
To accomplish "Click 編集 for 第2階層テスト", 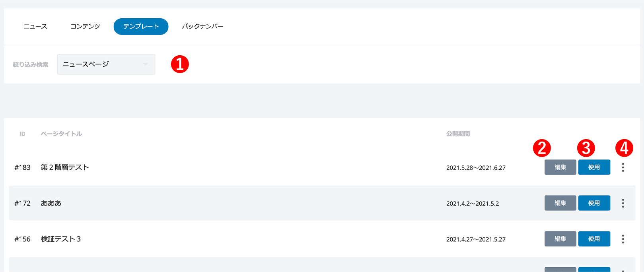I will coord(560,167).
